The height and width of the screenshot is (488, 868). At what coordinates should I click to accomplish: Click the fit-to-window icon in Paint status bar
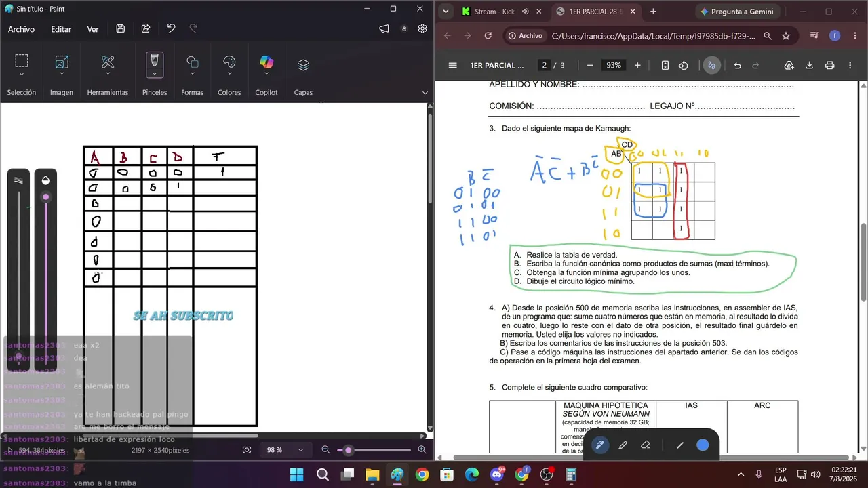[247, 450]
